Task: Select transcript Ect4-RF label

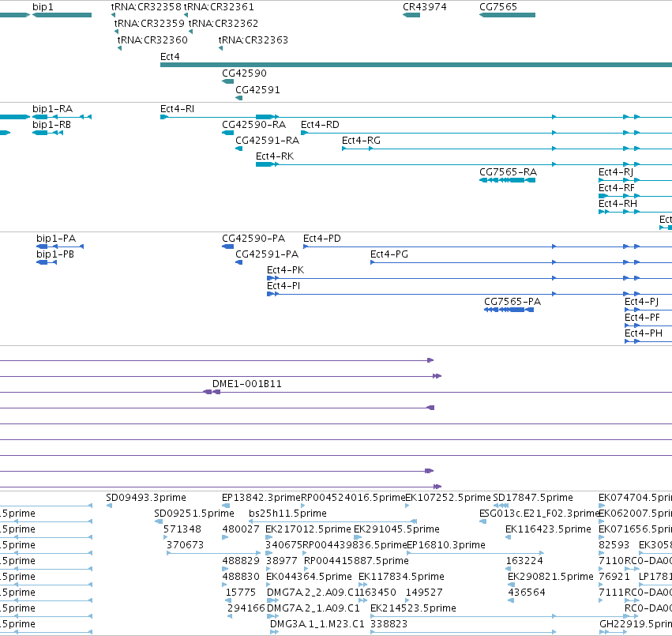Action: click(x=617, y=188)
